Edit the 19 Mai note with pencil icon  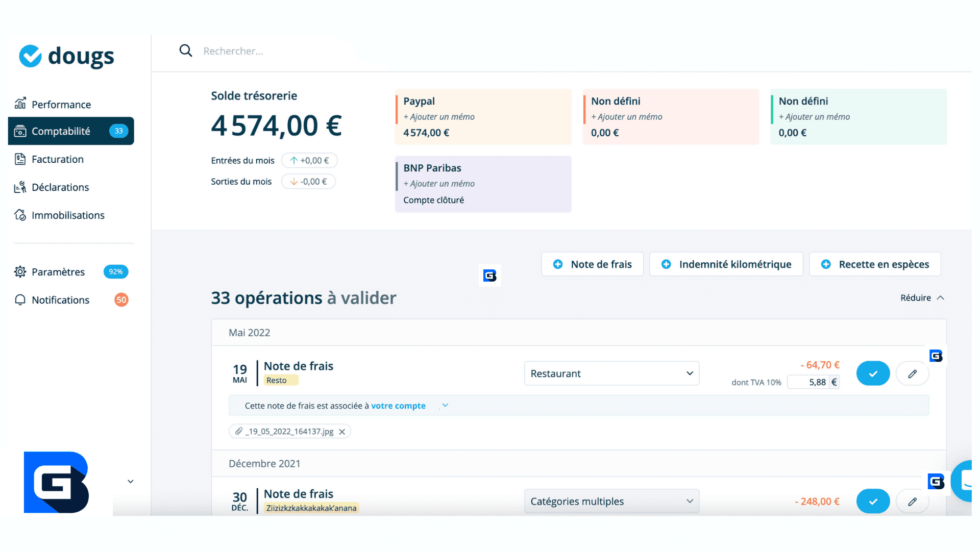912,374
